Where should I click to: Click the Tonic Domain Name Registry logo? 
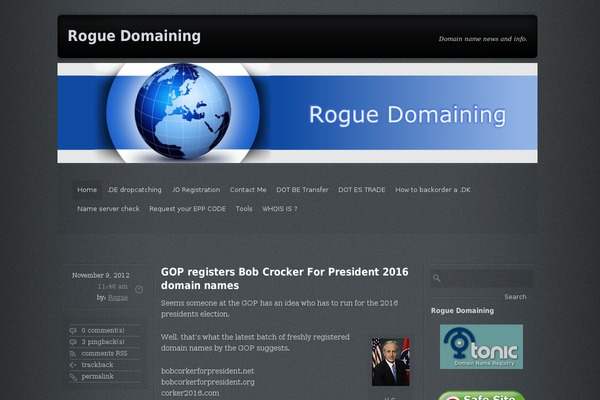click(481, 347)
